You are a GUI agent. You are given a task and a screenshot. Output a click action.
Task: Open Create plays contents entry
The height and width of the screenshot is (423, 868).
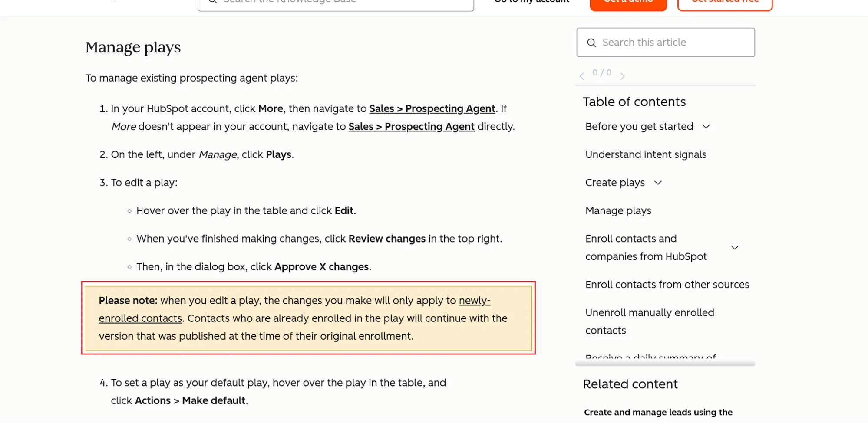[615, 183]
